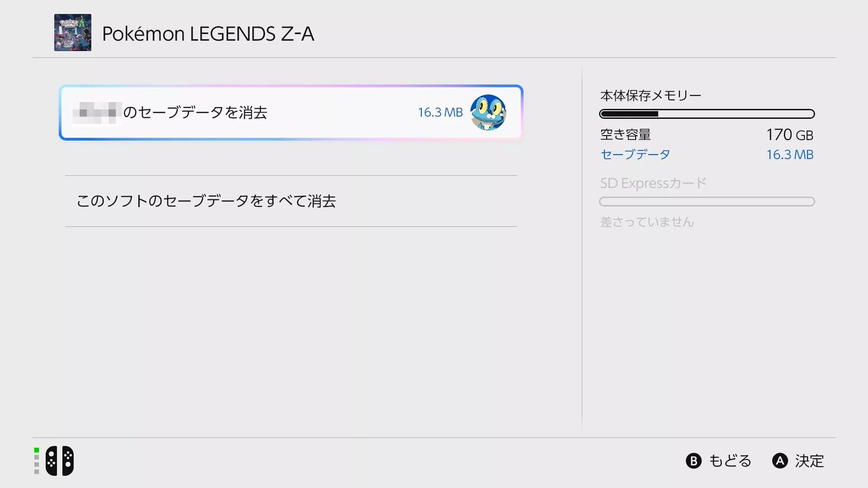Click the battery status indicator icon
The image size is (868, 488).
(36, 460)
